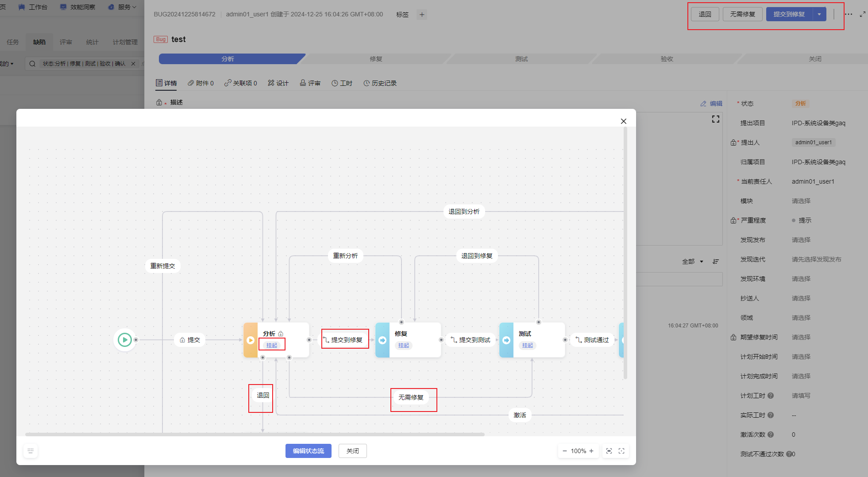
Task: Click the 测试通过 transition label
Action: click(592, 340)
